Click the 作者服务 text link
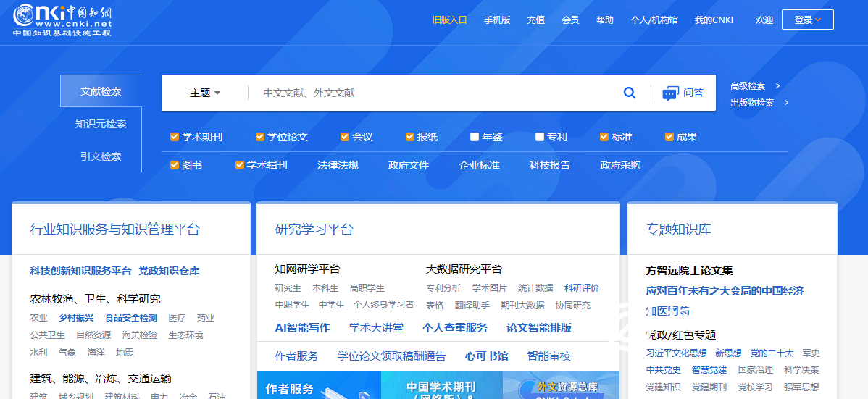The width and height of the screenshot is (868, 399). (x=297, y=356)
